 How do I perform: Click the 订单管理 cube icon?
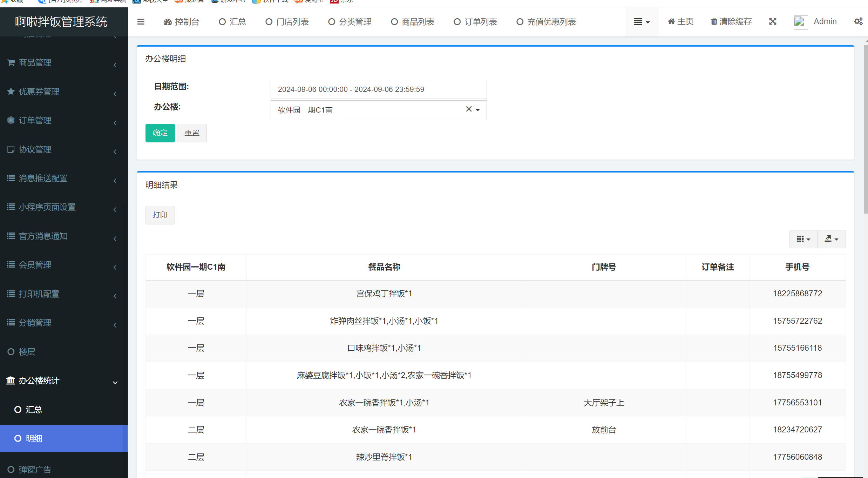tap(11, 120)
